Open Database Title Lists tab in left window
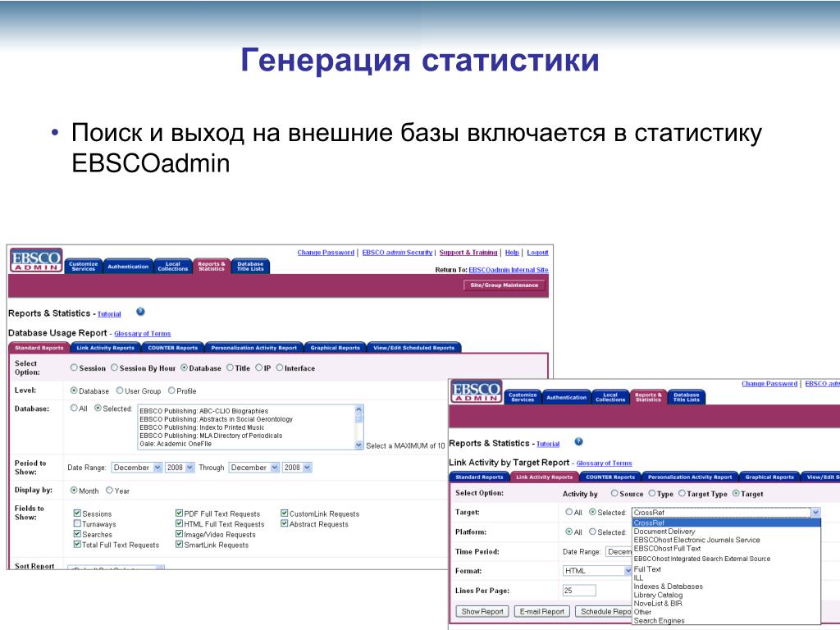 250,266
